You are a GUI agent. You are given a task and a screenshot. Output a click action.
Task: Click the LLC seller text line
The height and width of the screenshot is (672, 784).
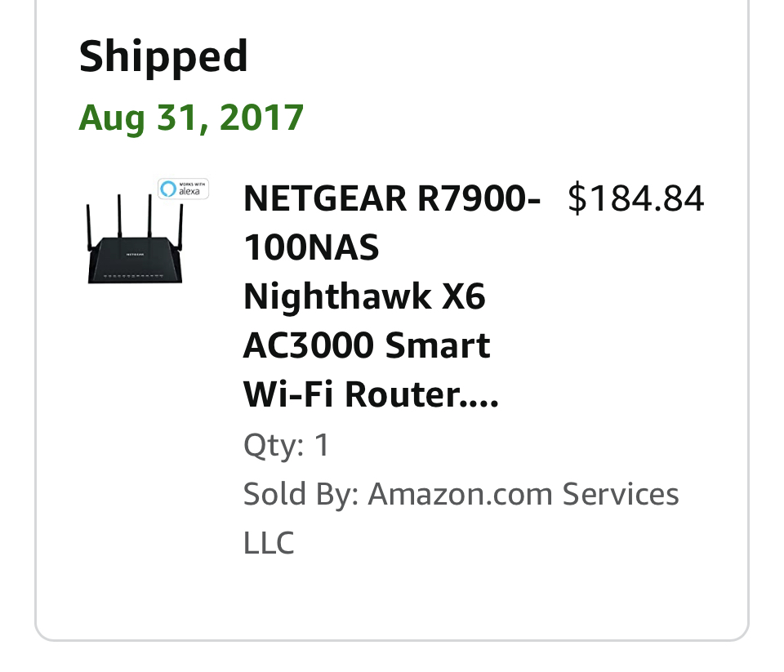[269, 543]
